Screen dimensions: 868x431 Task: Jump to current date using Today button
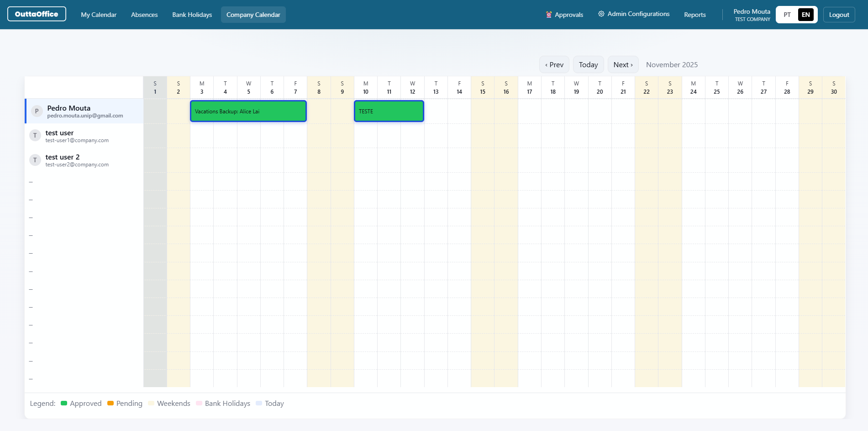pyautogui.click(x=588, y=64)
